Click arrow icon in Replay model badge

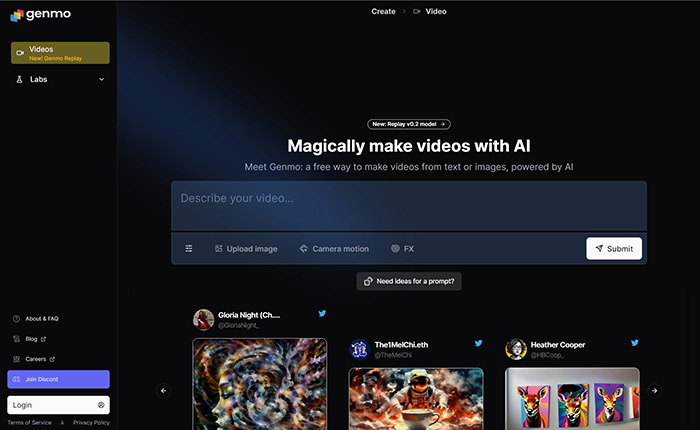[442, 124]
